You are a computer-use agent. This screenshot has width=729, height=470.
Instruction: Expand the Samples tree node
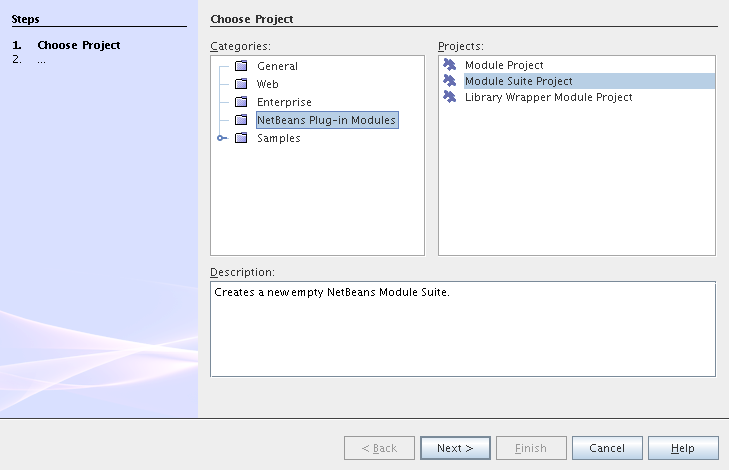point(221,138)
